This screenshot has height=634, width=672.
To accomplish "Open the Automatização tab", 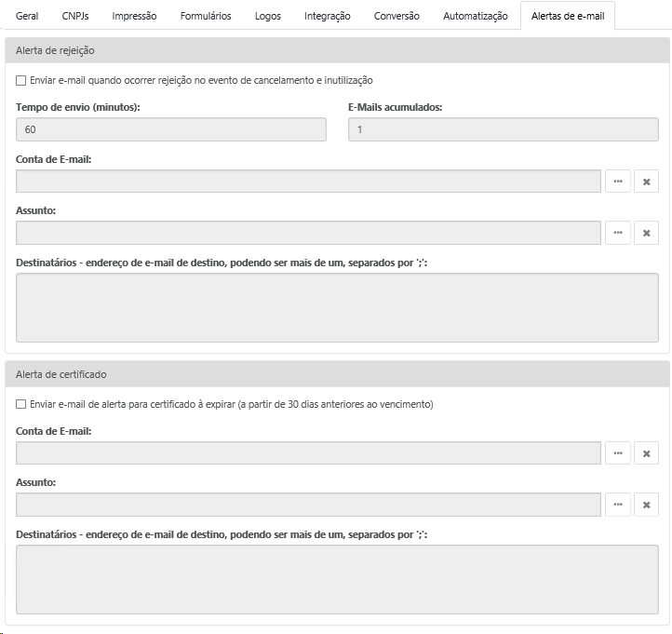I will 475,16.
